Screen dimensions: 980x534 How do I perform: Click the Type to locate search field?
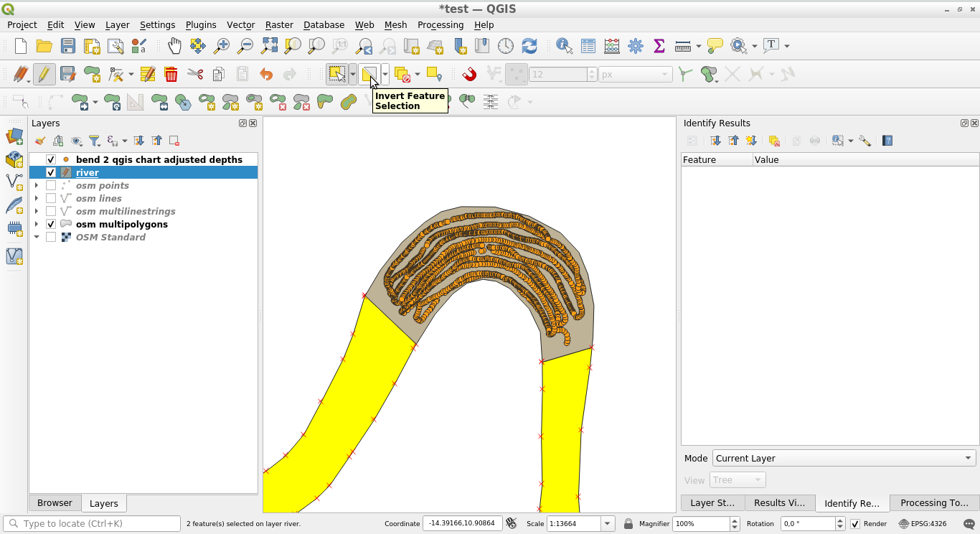[x=92, y=524]
